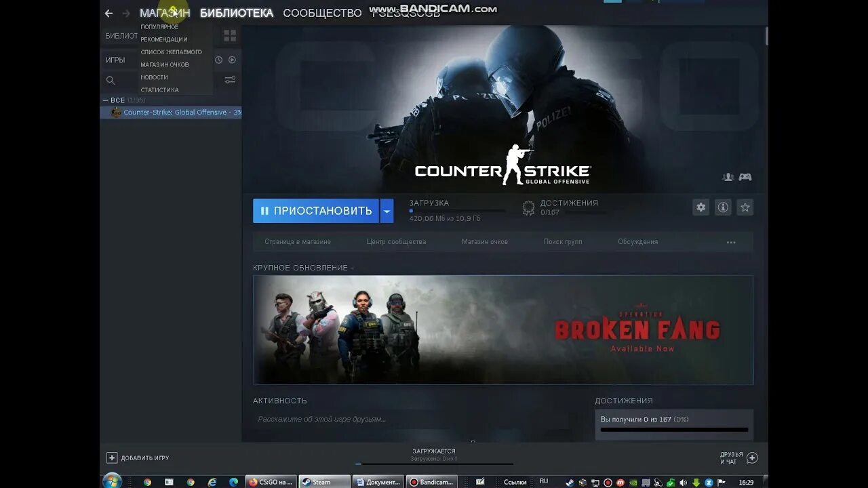Open СООБЩЕСТВО top menu
Screen dimensions: 868x488
point(322,13)
